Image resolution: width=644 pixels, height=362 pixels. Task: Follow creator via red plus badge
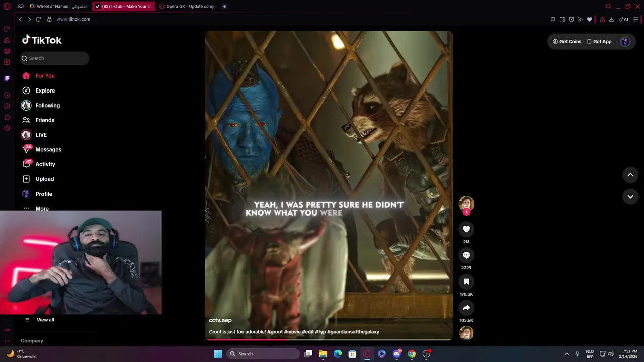coord(466,212)
